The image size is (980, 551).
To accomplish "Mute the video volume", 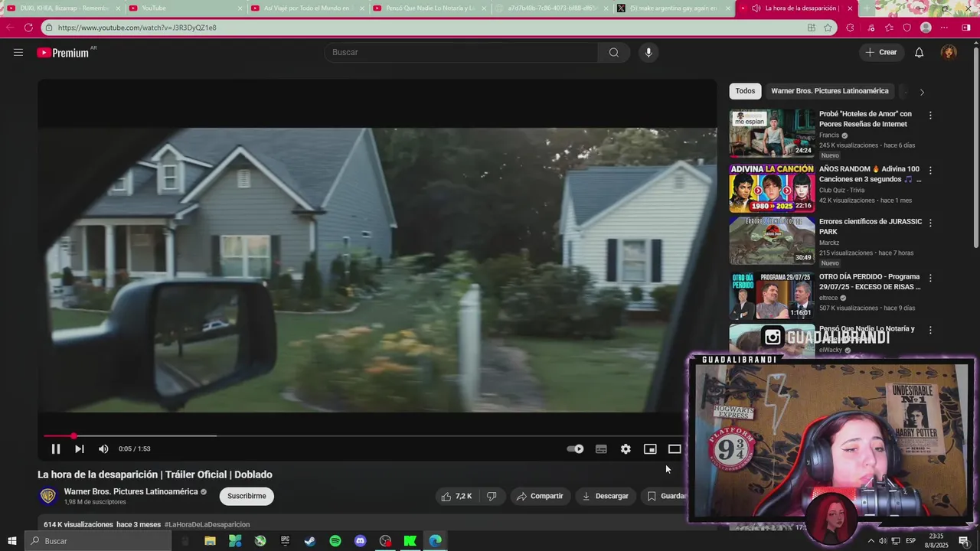I will (103, 449).
